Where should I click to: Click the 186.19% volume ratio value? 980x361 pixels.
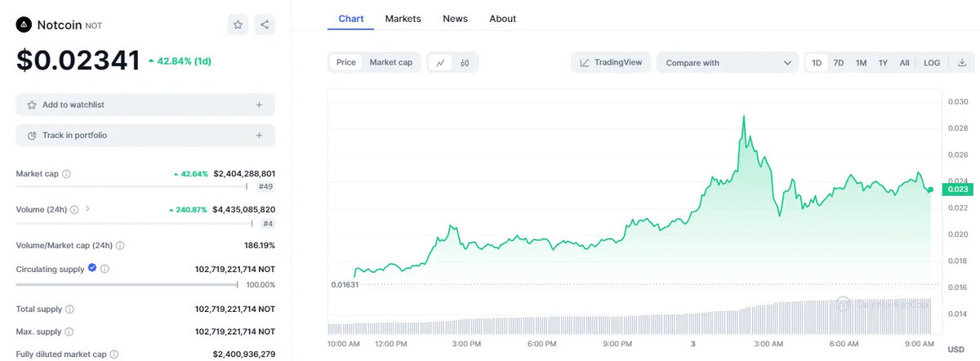coord(258,245)
